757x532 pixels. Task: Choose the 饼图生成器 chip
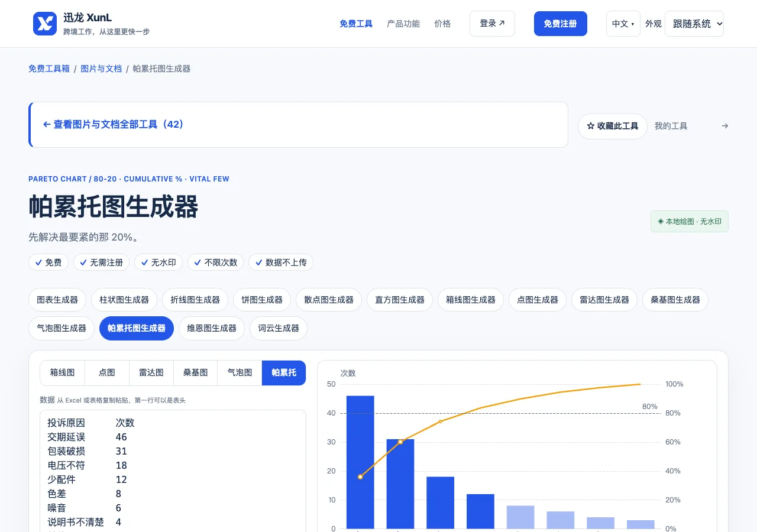[262, 300]
